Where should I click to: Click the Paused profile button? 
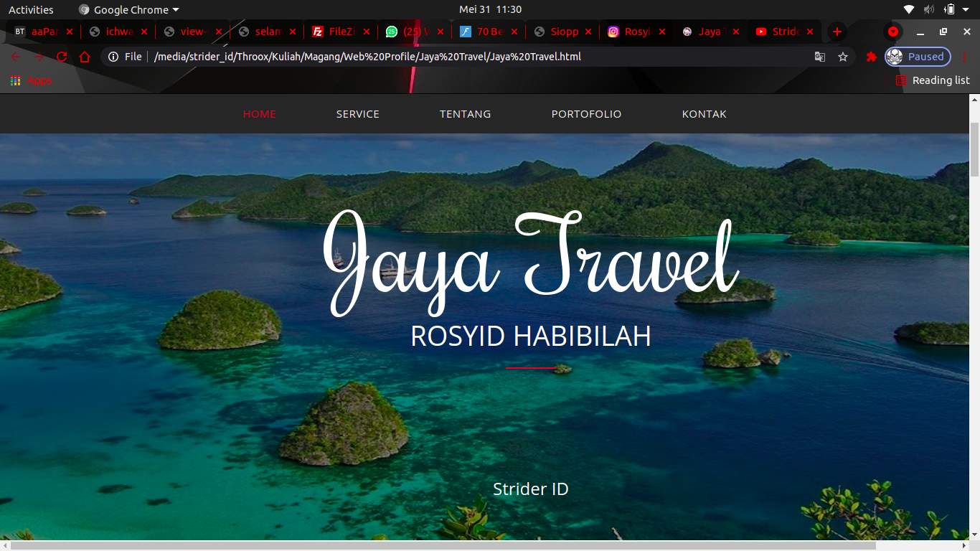click(918, 57)
